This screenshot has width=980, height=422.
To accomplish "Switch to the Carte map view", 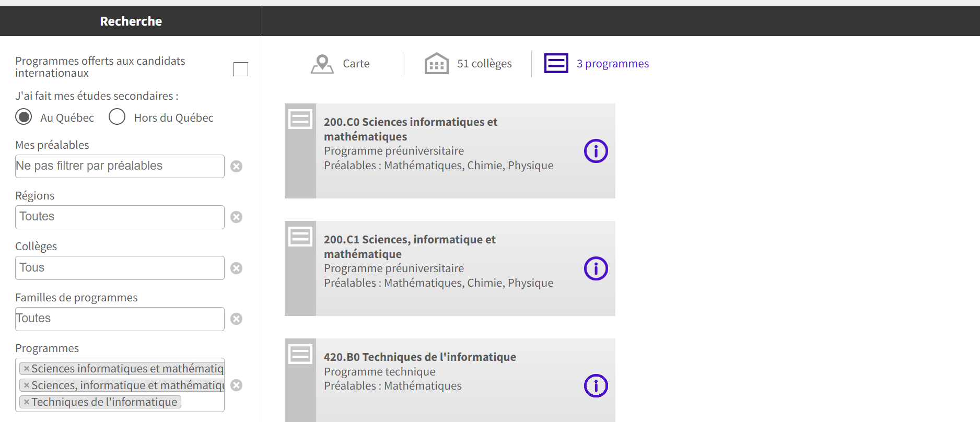I will pyautogui.click(x=341, y=64).
